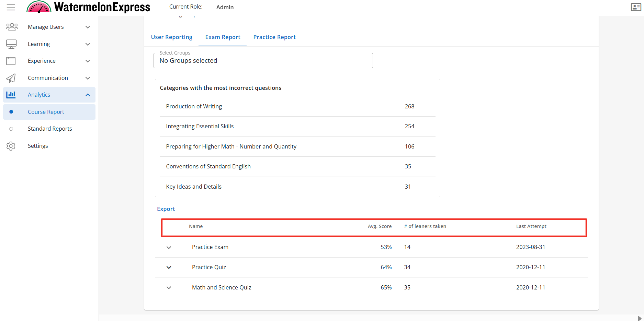Image resolution: width=644 pixels, height=321 pixels.
Task: Click the Analytics bar chart icon
Action: click(x=11, y=95)
